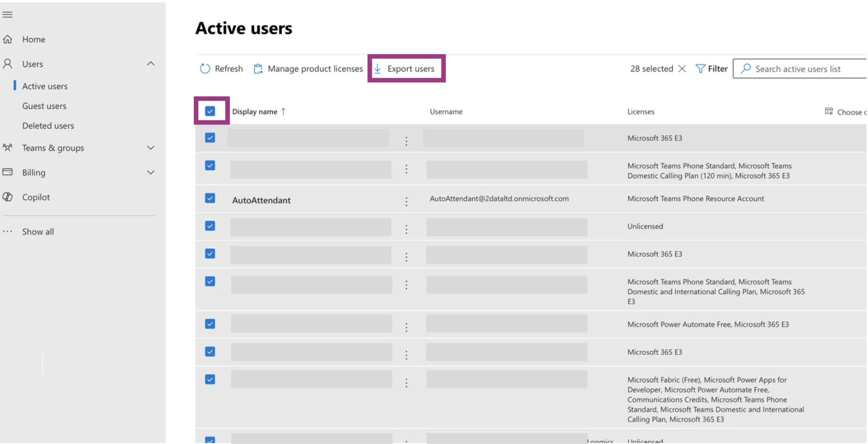Open more actions for first Microsoft 365 E3 row
The image size is (868, 444).
(x=406, y=141)
